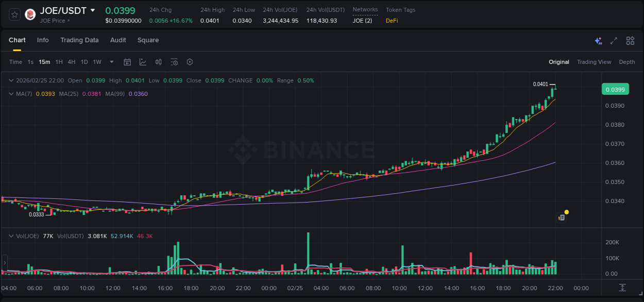Open the Audit tab
The image size is (644, 302).
(x=118, y=40)
